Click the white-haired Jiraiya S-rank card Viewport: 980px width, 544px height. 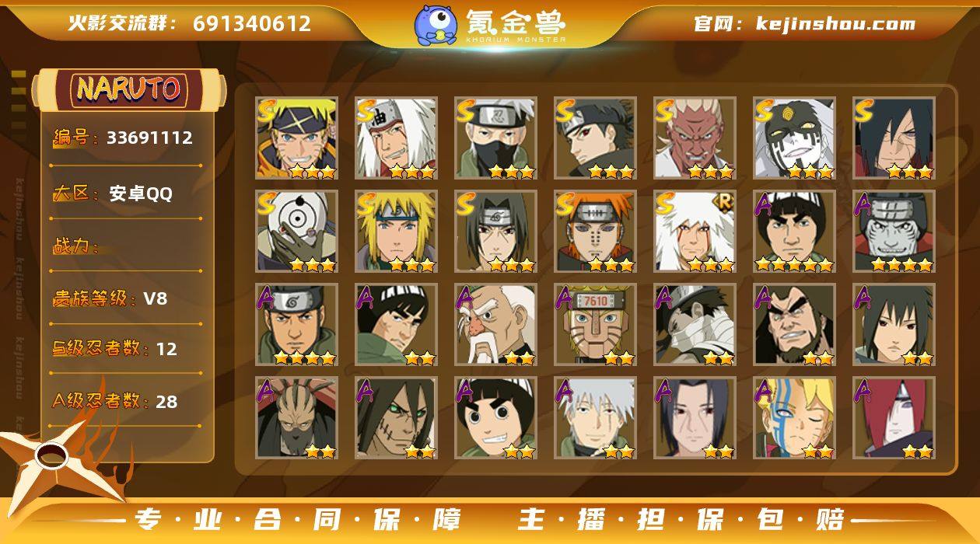(x=396, y=138)
